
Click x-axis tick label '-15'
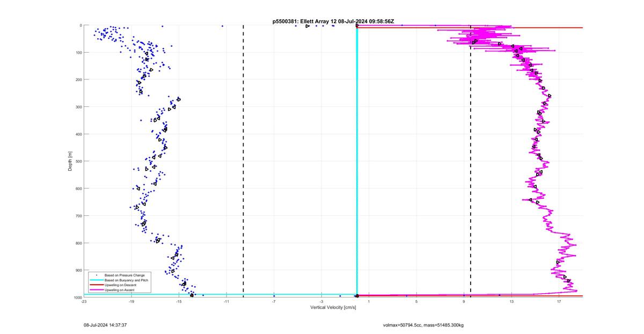(x=179, y=301)
